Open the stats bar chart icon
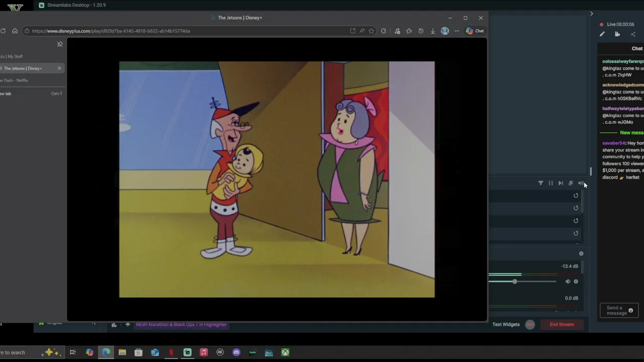 click(x=114, y=325)
